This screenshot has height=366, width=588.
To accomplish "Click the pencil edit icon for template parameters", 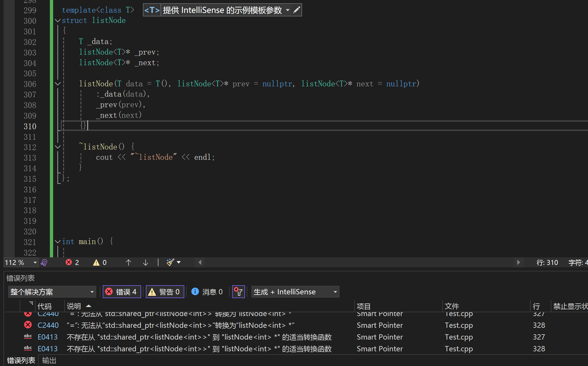I will [x=297, y=10].
